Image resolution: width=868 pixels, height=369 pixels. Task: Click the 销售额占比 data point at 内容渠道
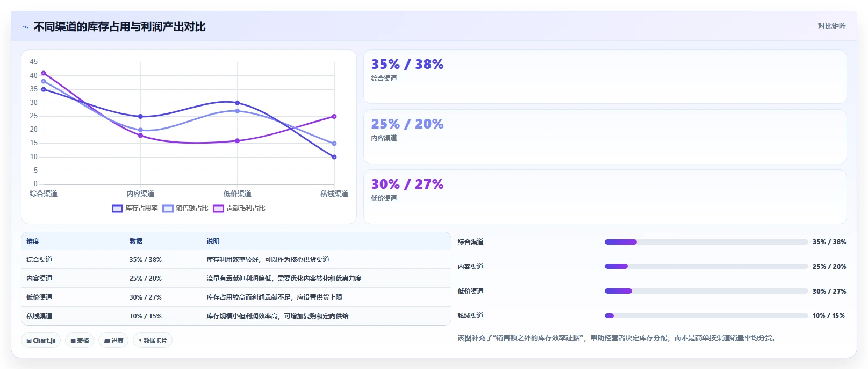140,130
